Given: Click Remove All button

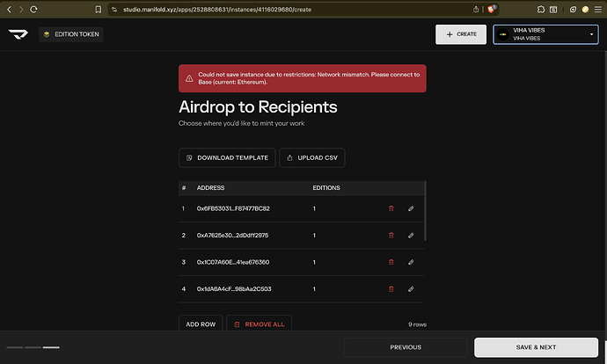Looking at the screenshot, I should pos(259,324).
